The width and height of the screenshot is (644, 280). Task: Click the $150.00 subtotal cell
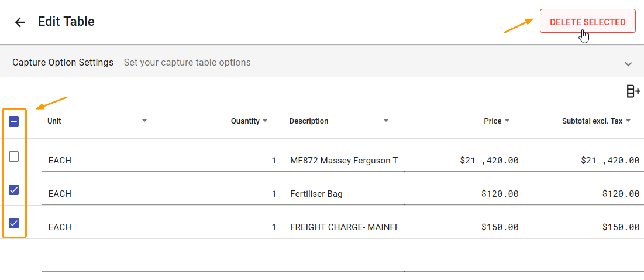pos(621,227)
